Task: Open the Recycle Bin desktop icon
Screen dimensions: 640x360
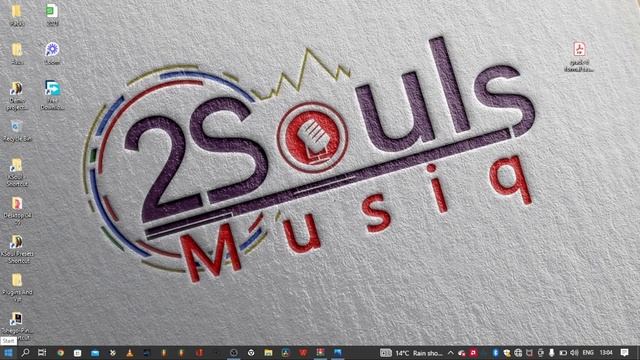Action: click(x=17, y=131)
